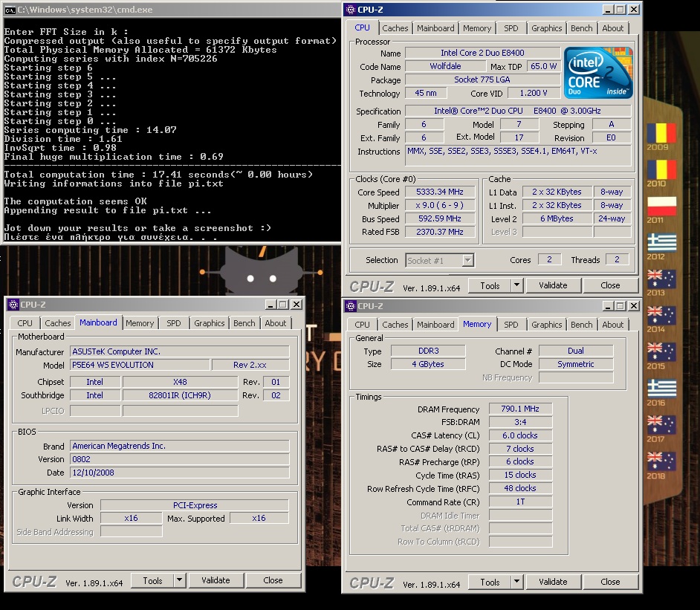The height and width of the screenshot is (610, 700).
Task: Click the Rated FSB 2370.37 MHz field
Action: coord(440,232)
